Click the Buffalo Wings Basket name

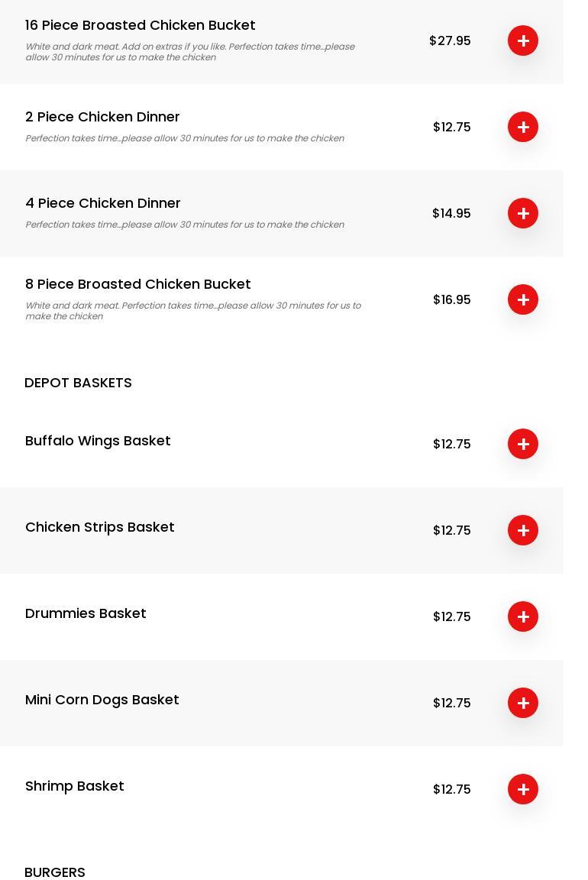(x=98, y=441)
